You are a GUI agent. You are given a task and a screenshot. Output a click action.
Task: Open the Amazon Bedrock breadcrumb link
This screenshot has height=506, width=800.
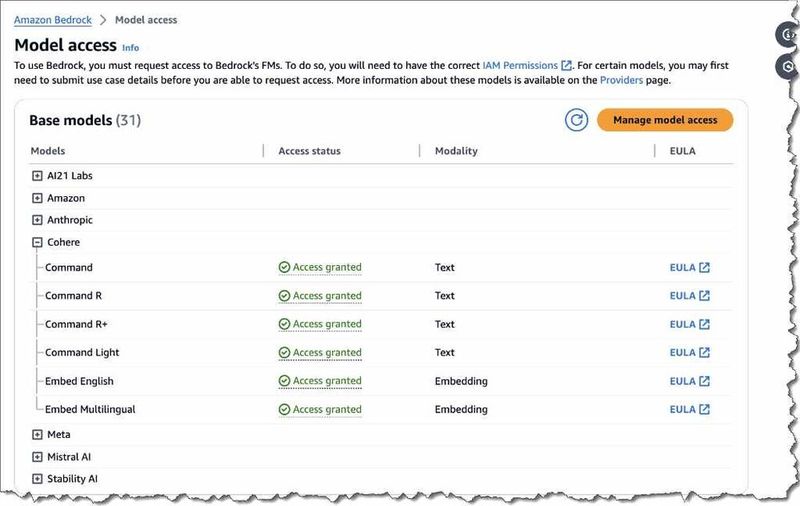point(53,20)
